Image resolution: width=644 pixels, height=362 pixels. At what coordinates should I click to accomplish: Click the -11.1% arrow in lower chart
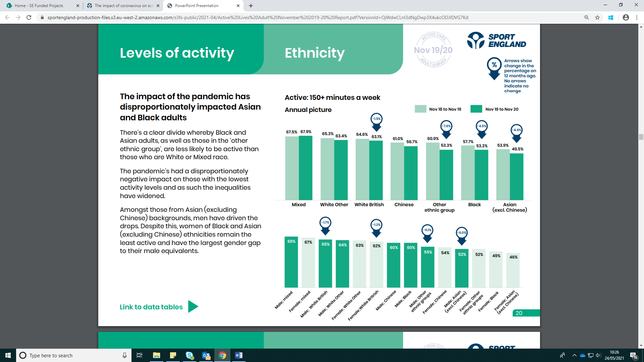(x=427, y=234)
